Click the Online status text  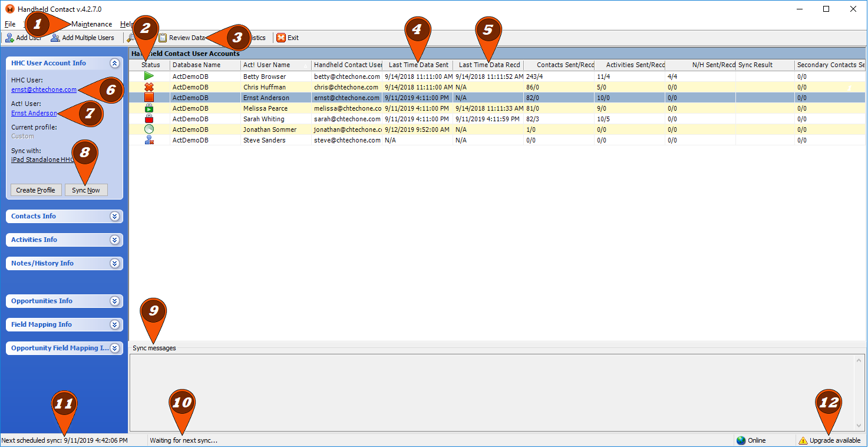click(x=757, y=440)
